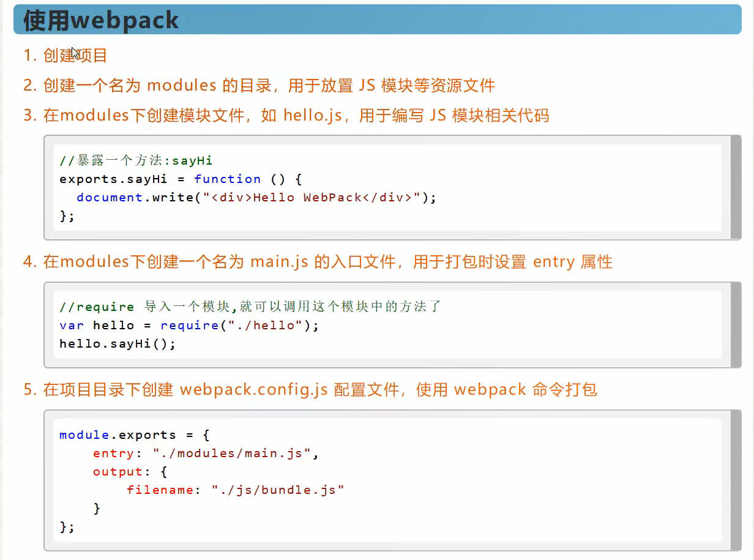Screen dimensions: 754x560
Task: Click the gray scrollbar of the second code block
Action: pyautogui.click(x=736, y=324)
